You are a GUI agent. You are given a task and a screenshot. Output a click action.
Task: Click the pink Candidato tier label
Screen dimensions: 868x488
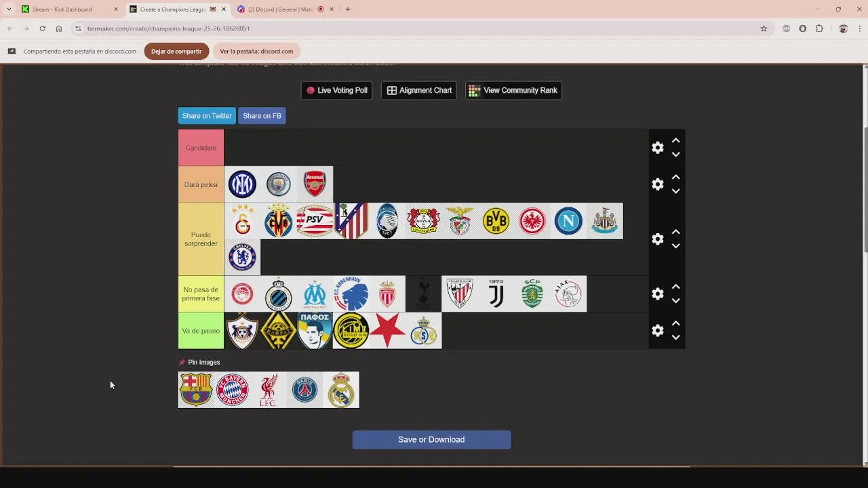(x=201, y=148)
